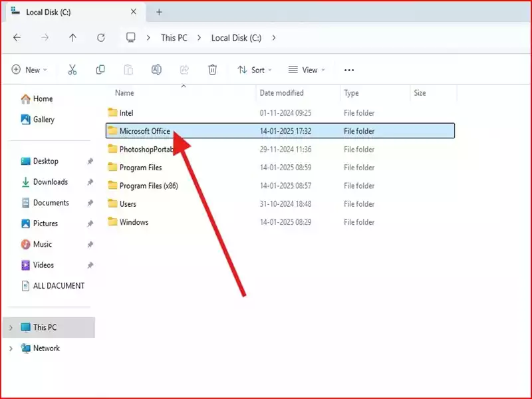Image resolution: width=532 pixels, height=399 pixels.
Task: Expand This PC tree node arrow
Action: (11, 328)
